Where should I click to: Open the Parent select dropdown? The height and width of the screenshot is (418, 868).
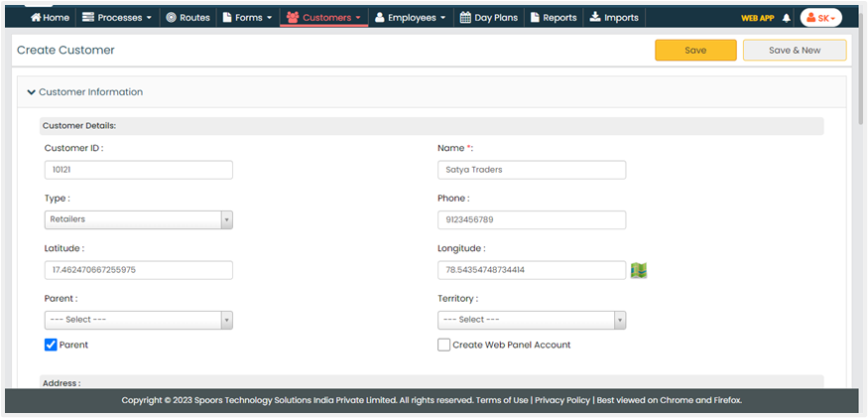point(139,320)
